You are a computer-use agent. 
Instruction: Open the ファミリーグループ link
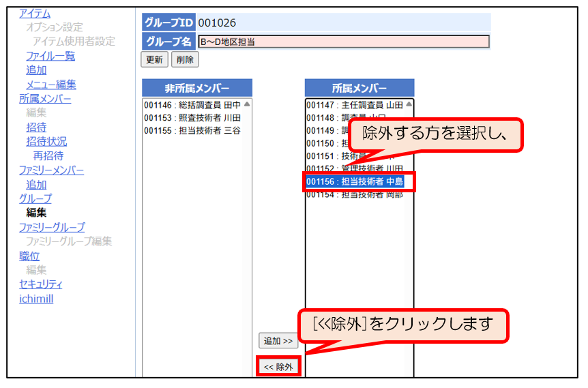[x=52, y=227]
